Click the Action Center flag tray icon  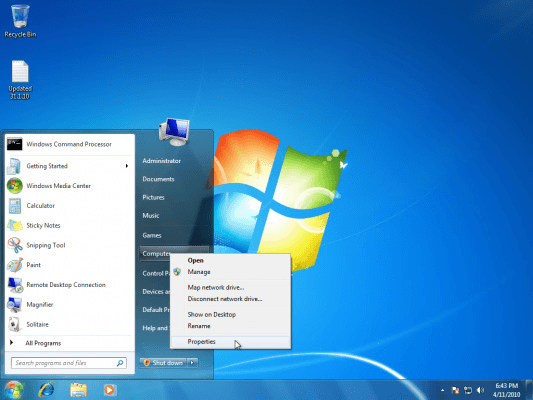click(x=455, y=390)
